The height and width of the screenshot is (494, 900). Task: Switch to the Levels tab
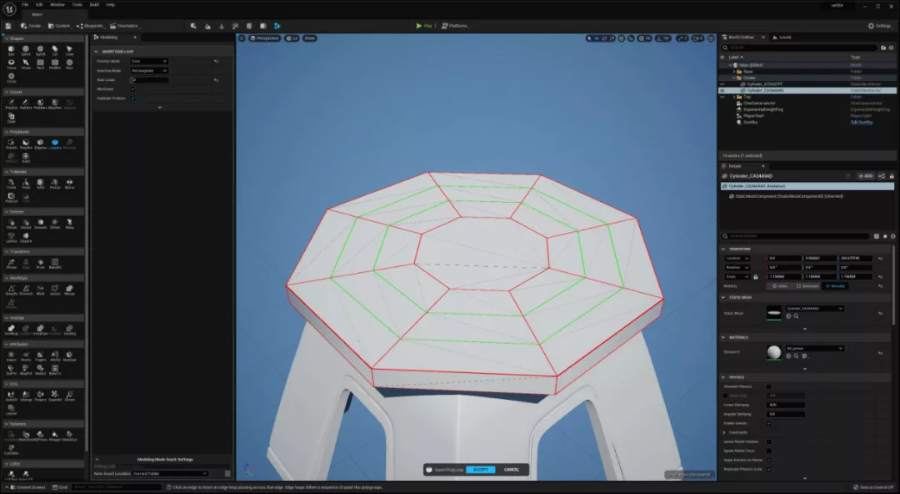point(782,37)
